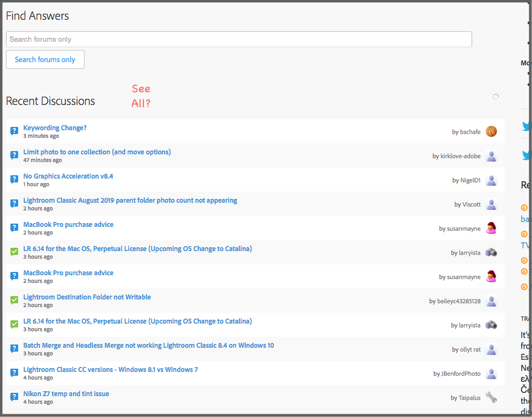Viewport: 532px width, 417px height.
Task: Click 4 hours ago under Nikon Z7 thread
Action: pyautogui.click(x=38, y=402)
